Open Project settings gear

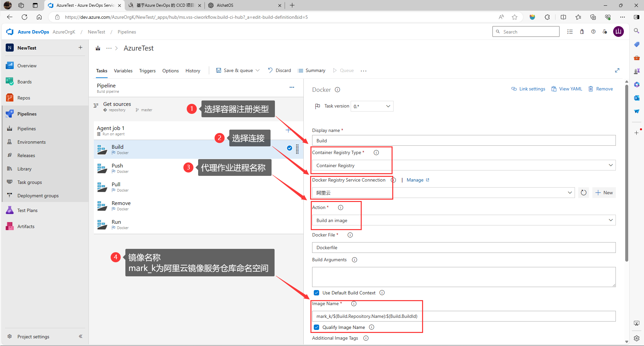10,336
